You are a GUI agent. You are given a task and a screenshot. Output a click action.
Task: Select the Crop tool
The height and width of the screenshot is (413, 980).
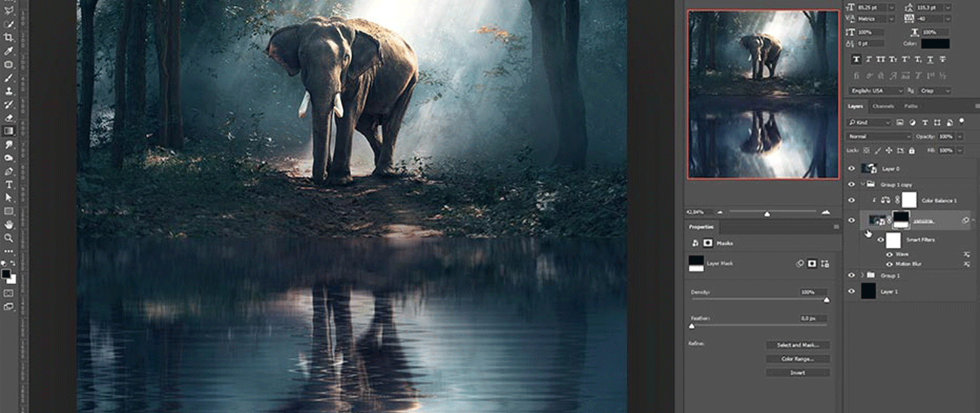pyautogui.click(x=8, y=38)
